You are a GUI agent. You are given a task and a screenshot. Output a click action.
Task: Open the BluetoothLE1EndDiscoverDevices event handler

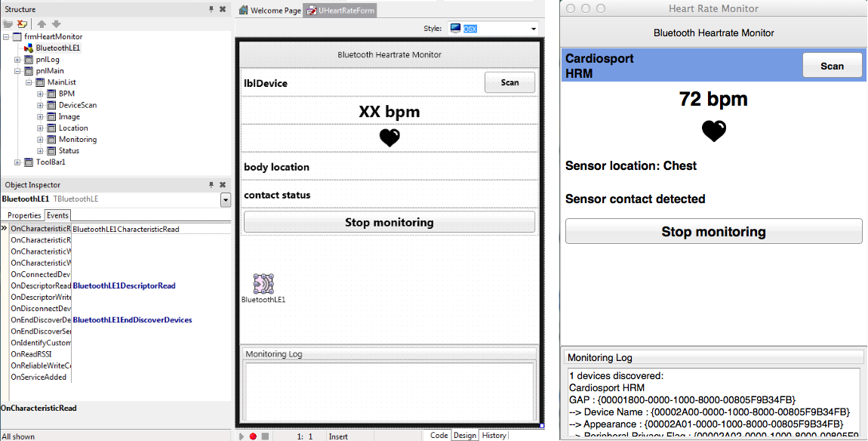click(133, 319)
